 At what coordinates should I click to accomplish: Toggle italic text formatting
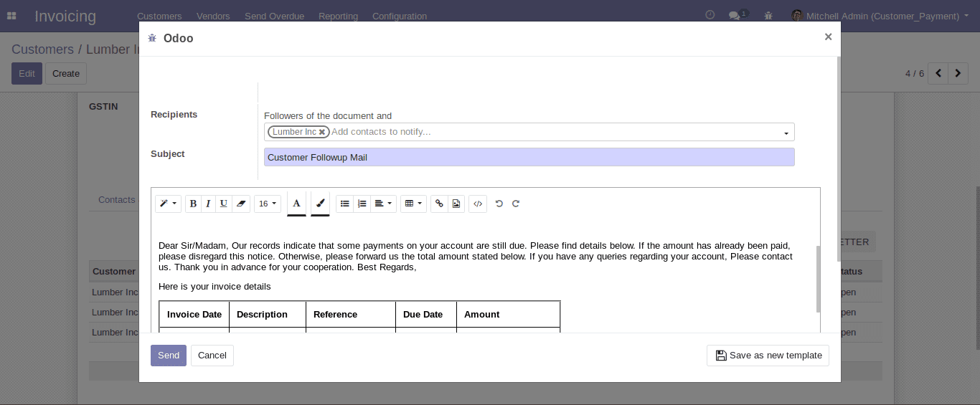point(208,204)
